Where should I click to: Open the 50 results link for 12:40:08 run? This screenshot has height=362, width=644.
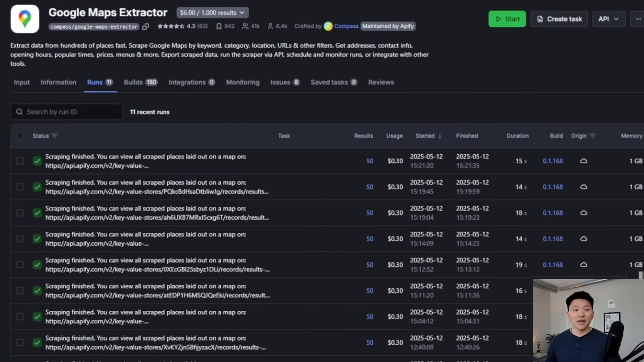(x=370, y=342)
